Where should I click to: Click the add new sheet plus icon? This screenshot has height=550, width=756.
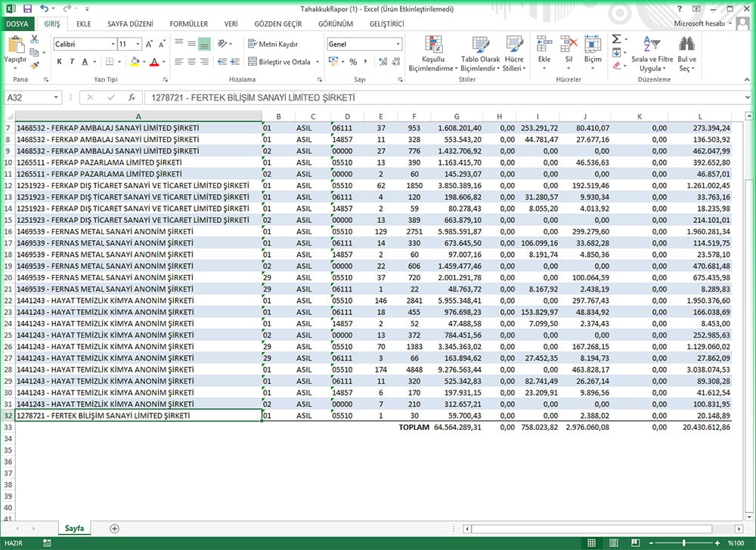(114, 529)
